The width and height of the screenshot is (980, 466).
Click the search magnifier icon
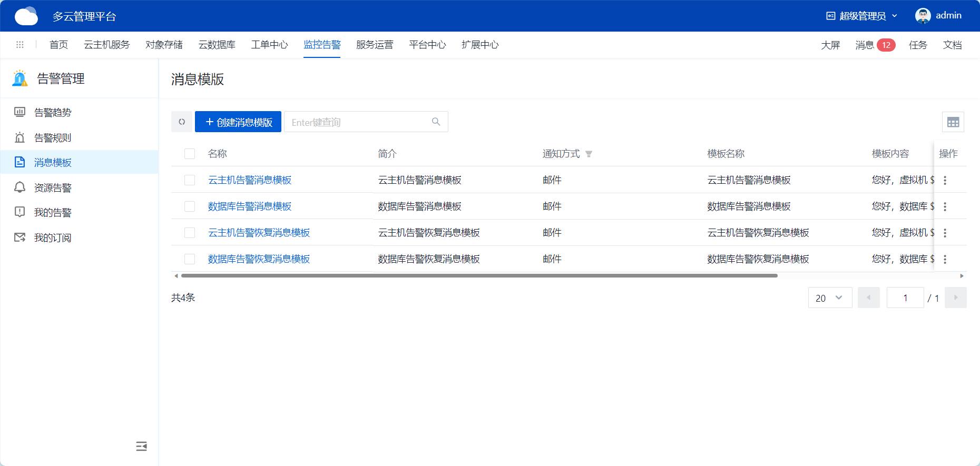436,122
